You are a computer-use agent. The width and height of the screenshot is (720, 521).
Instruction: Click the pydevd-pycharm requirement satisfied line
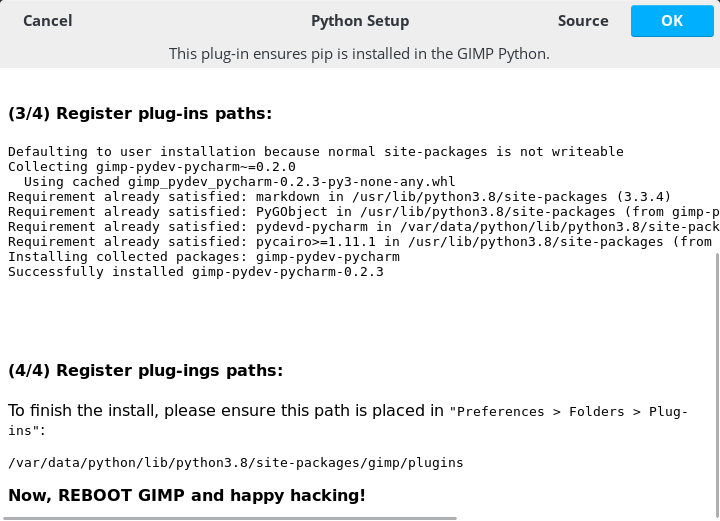click(x=364, y=227)
